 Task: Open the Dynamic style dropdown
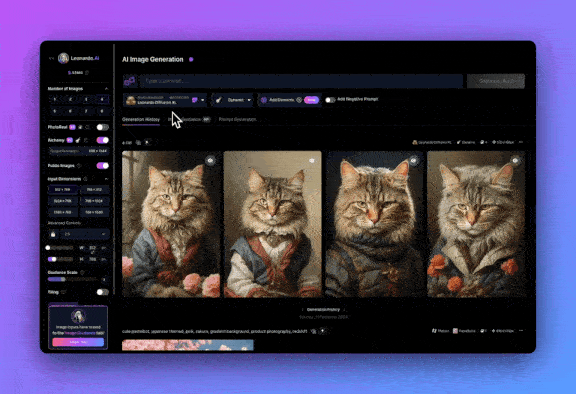[x=233, y=100]
